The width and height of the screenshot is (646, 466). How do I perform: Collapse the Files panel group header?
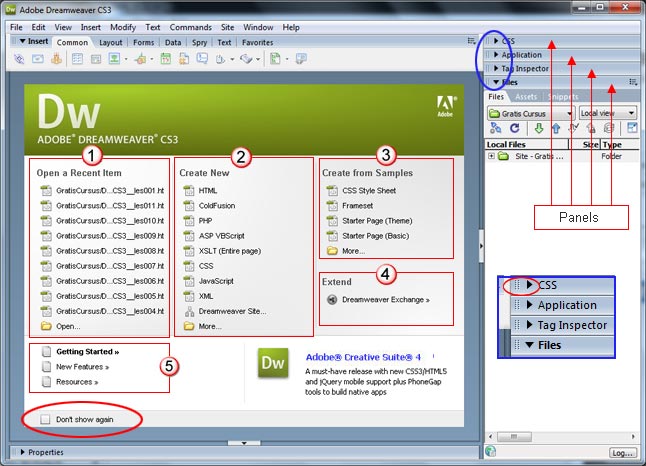click(496, 82)
